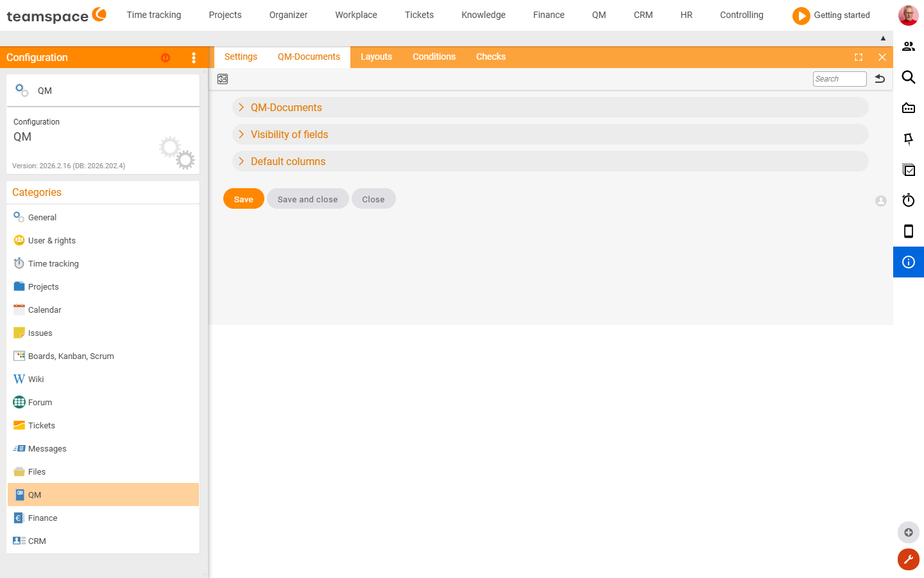Click Save and close button
This screenshot has width=924, height=578.
308,199
